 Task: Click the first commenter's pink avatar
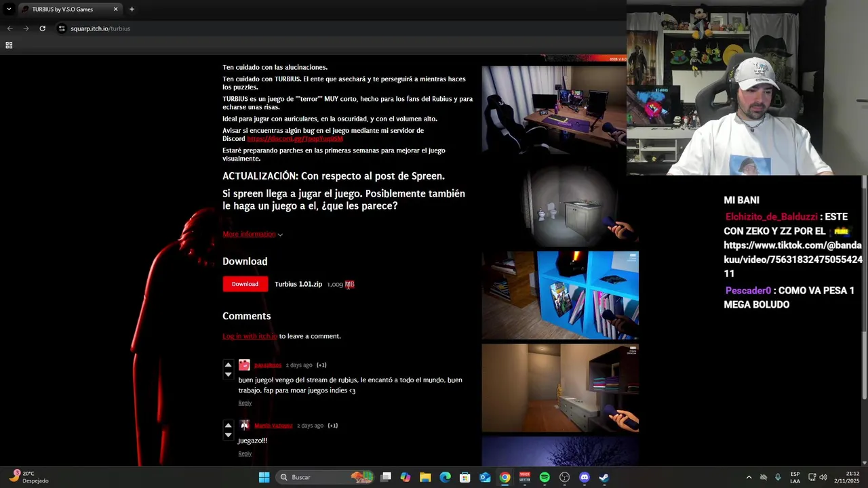pyautogui.click(x=244, y=365)
